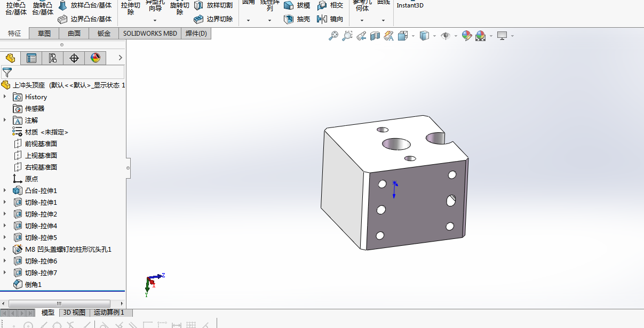Switch to the 草图 (Sketch) tab
This screenshot has height=328, width=644.
[44, 34]
